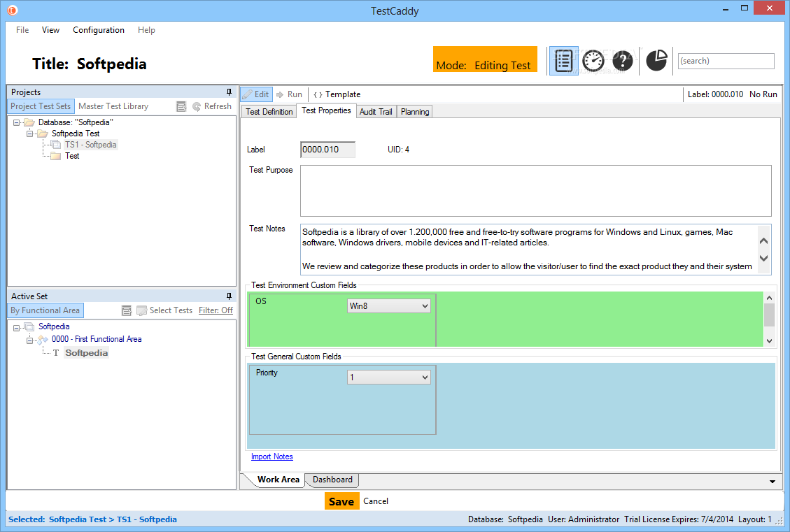Open the pie chart reports icon

pyautogui.click(x=656, y=60)
